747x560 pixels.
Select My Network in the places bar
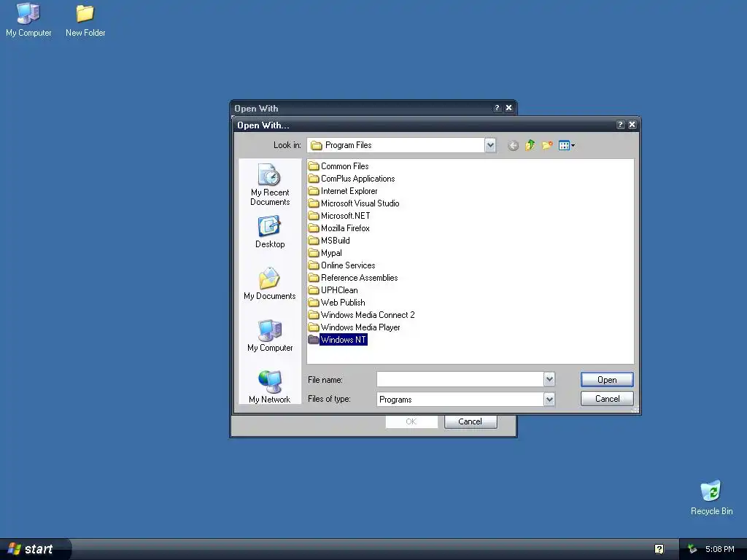(270, 387)
